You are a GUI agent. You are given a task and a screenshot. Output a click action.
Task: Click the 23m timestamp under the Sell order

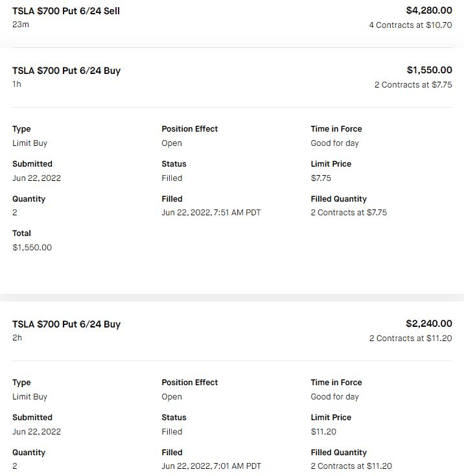pos(21,25)
